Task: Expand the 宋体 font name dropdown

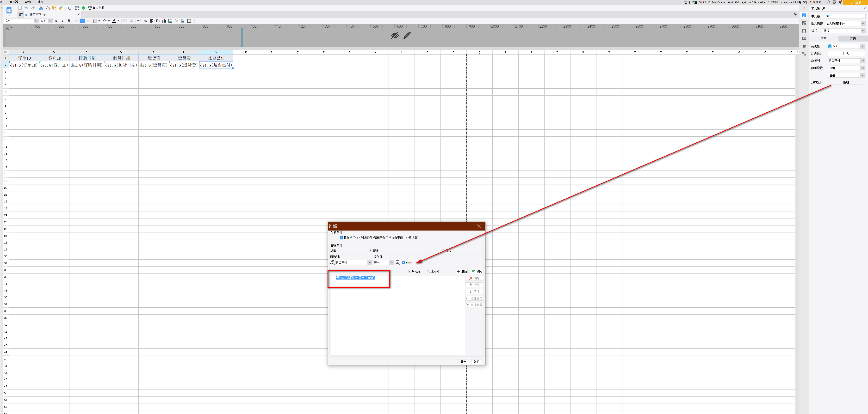Action: point(36,21)
